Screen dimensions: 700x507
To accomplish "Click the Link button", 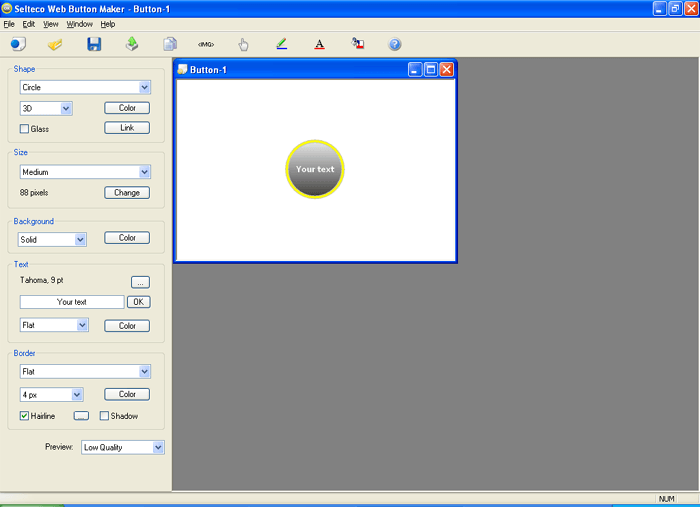I will [x=127, y=128].
